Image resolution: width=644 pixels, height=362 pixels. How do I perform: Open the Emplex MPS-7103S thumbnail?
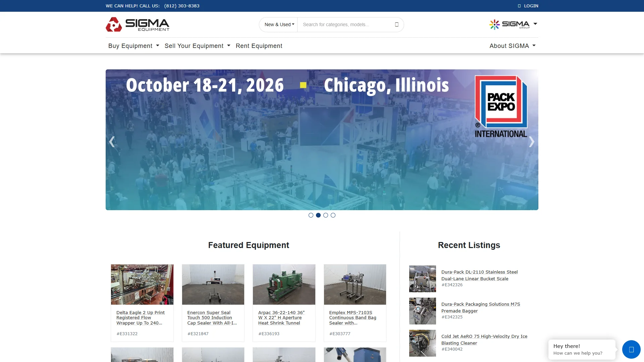tap(355, 285)
